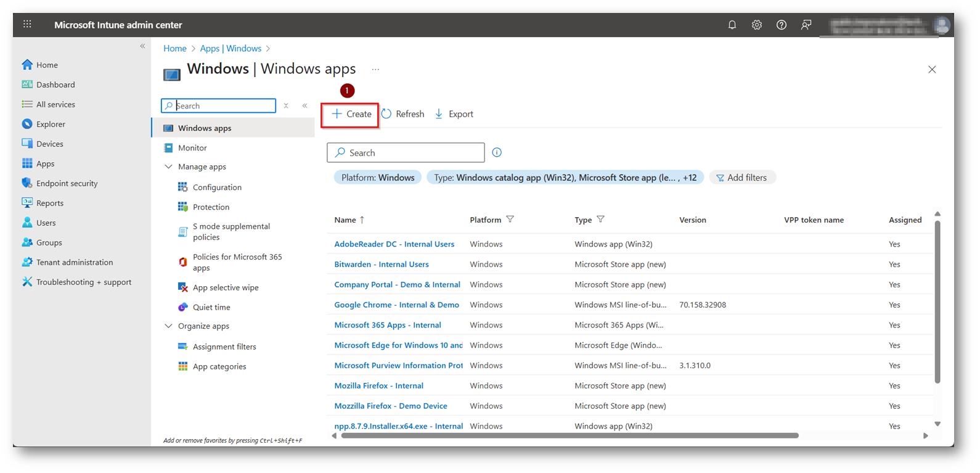Collapse the Organize apps section
980x473 pixels.
click(x=168, y=326)
